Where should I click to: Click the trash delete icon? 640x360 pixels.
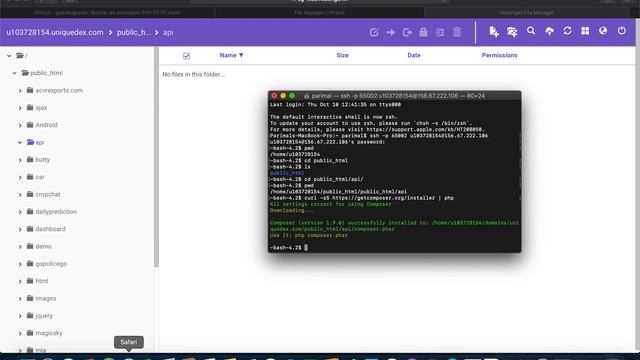pos(457,32)
